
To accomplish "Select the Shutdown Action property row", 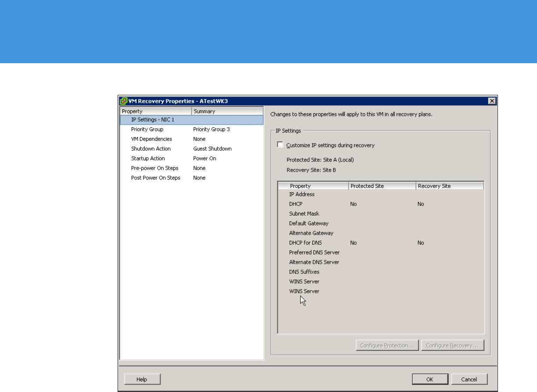I will tap(192, 149).
